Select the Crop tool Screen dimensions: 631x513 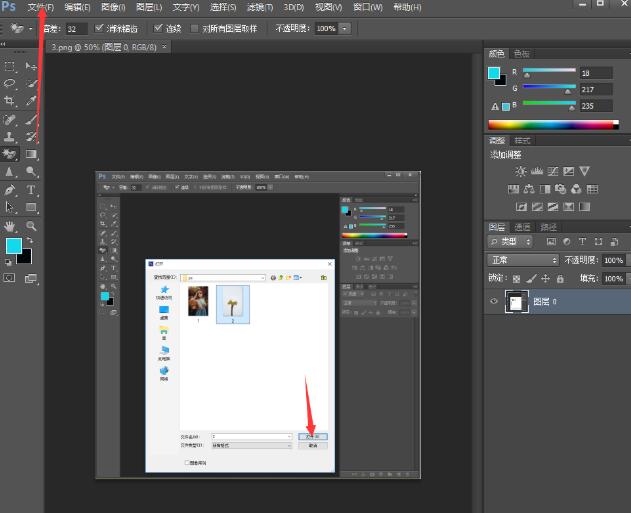point(10,102)
